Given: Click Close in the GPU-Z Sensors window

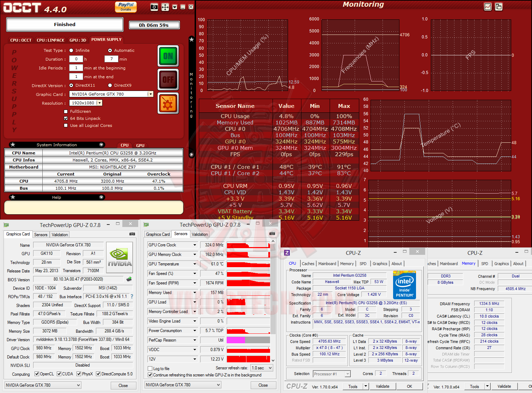Looking at the screenshot, I should coord(263,385).
